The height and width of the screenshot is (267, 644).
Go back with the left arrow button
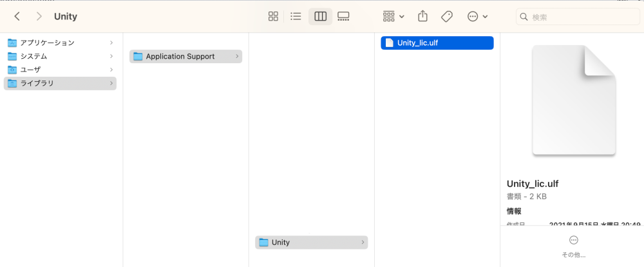click(x=17, y=17)
